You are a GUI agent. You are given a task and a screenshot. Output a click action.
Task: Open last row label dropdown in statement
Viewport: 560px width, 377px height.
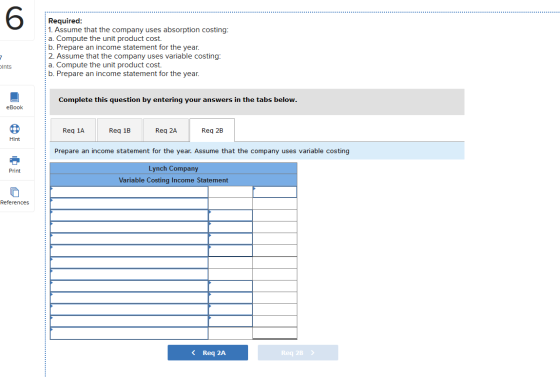129,333
